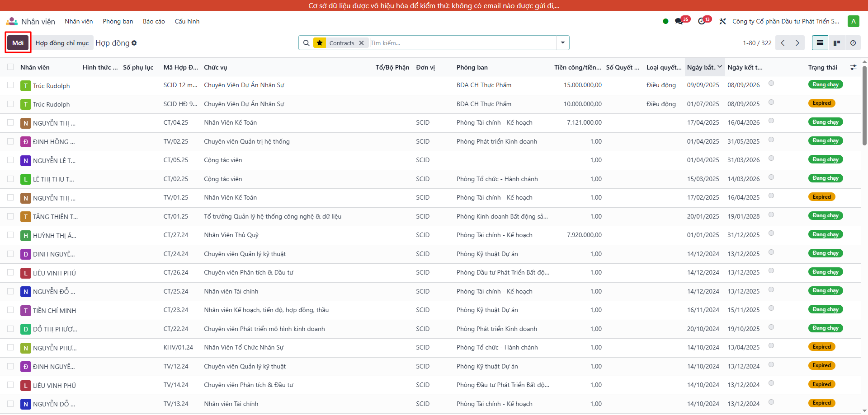
Task: Go to previous page arrow
Action: point(783,43)
